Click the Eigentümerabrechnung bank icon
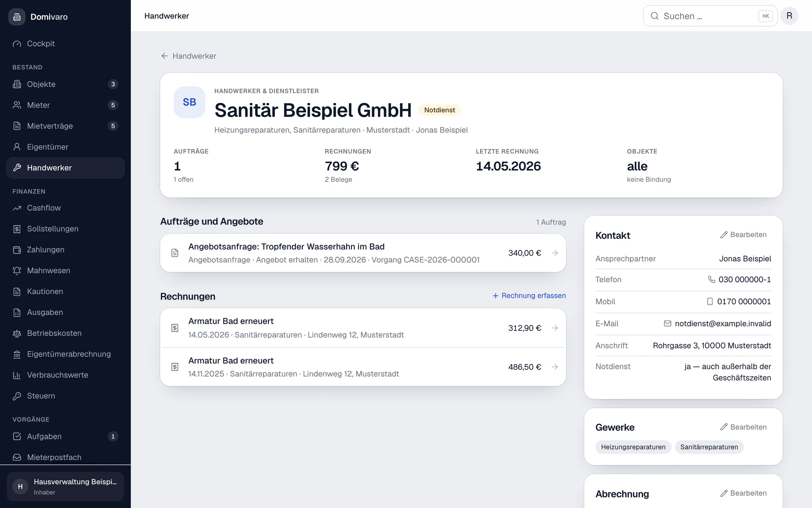This screenshot has width=812, height=508. [17, 354]
